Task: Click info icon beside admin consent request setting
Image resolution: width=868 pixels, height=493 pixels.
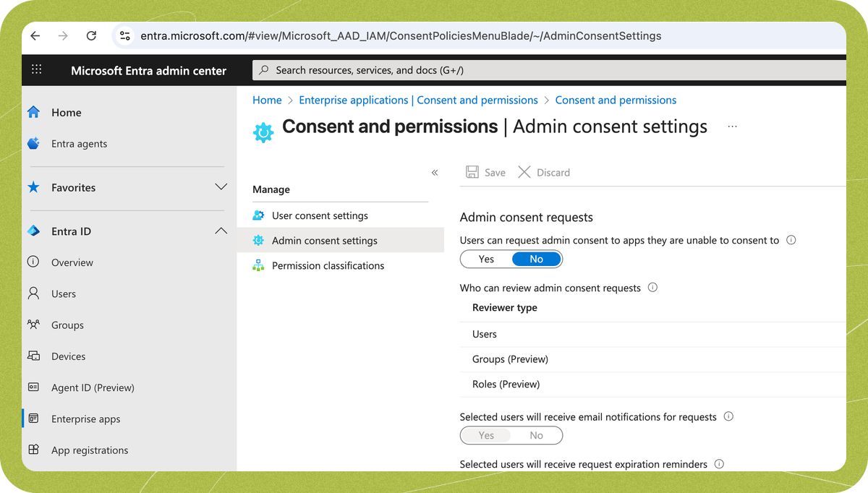Action: [791, 240]
